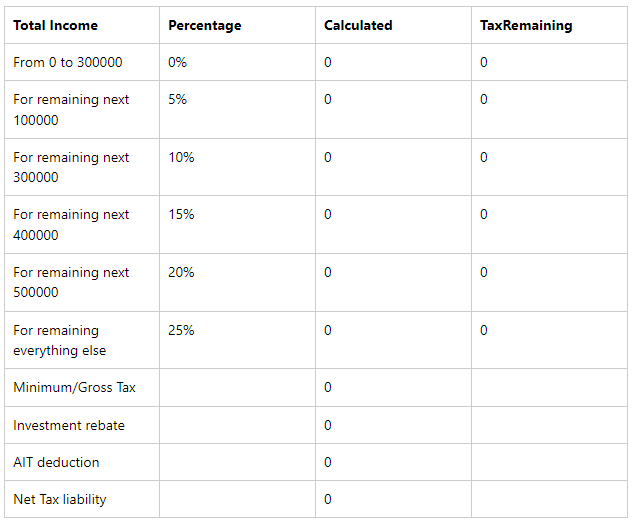This screenshot has width=637, height=527.
Task: Select the 'For remaining next 300000' cell
Action: click(71, 167)
